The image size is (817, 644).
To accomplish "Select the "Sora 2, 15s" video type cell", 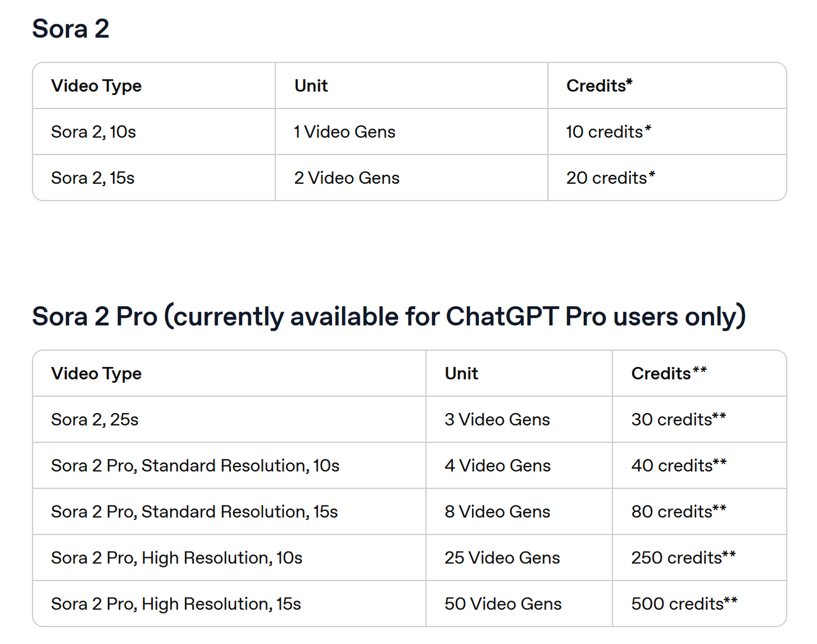I will [93, 178].
